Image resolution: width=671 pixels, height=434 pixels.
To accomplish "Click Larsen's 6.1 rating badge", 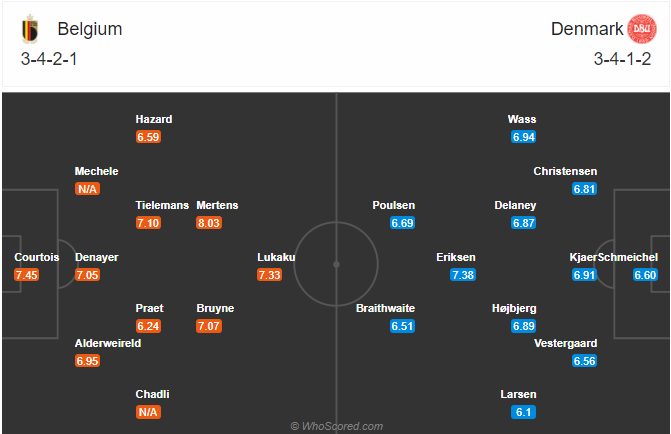I will coord(523,412).
